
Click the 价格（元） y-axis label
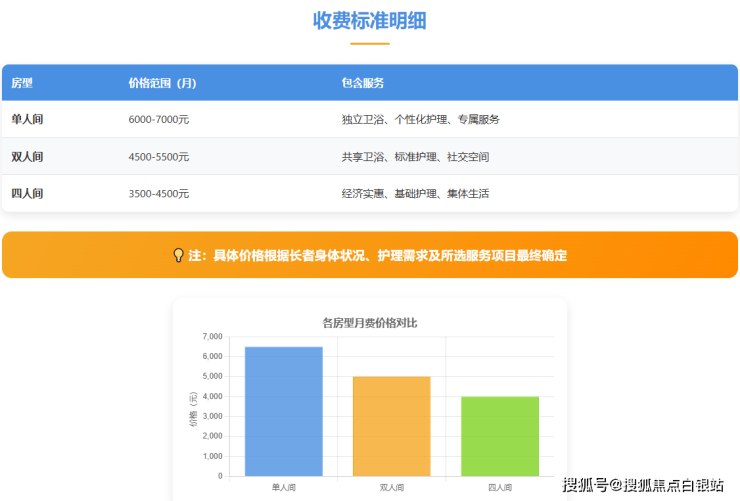click(x=192, y=408)
